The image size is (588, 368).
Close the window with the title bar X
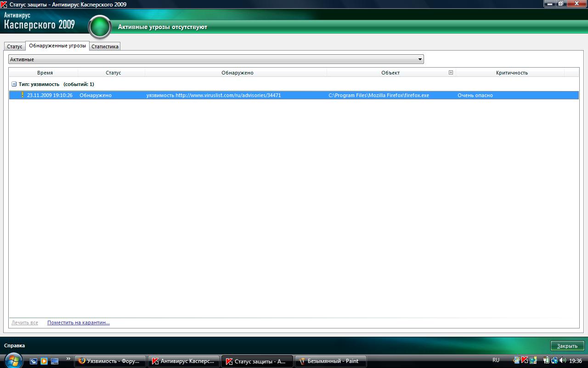pos(577,4)
